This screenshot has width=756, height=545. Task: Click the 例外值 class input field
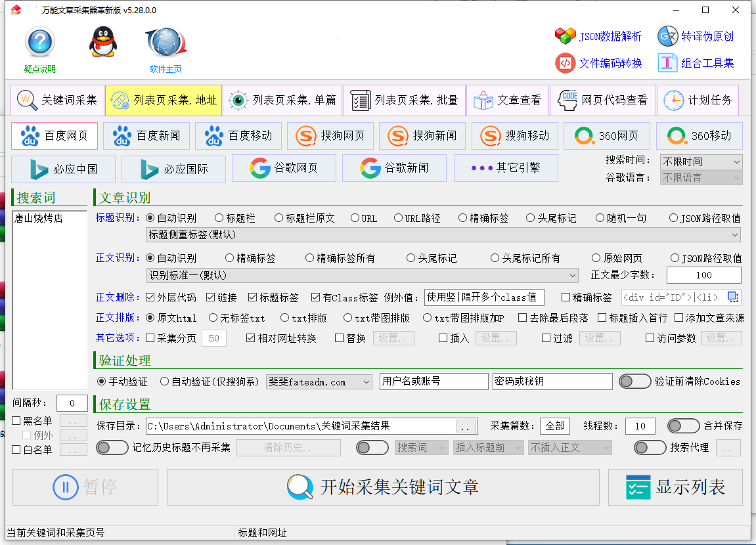484,297
